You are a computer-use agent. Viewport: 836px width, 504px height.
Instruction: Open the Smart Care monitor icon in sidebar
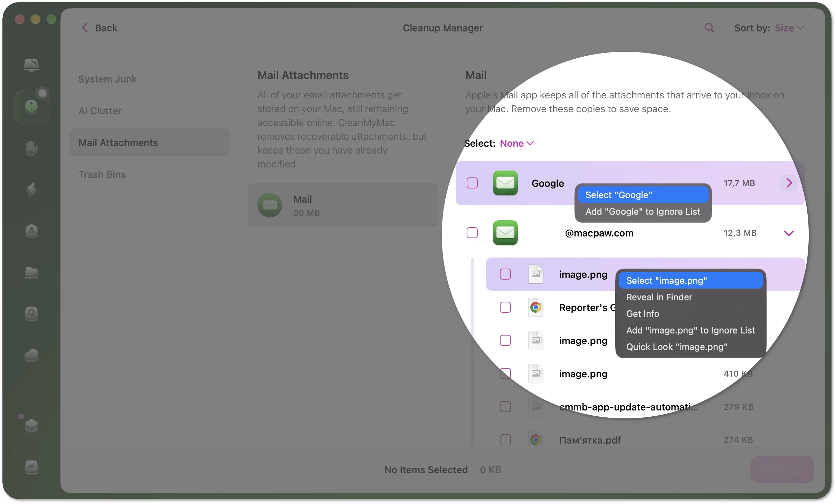pos(31,65)
